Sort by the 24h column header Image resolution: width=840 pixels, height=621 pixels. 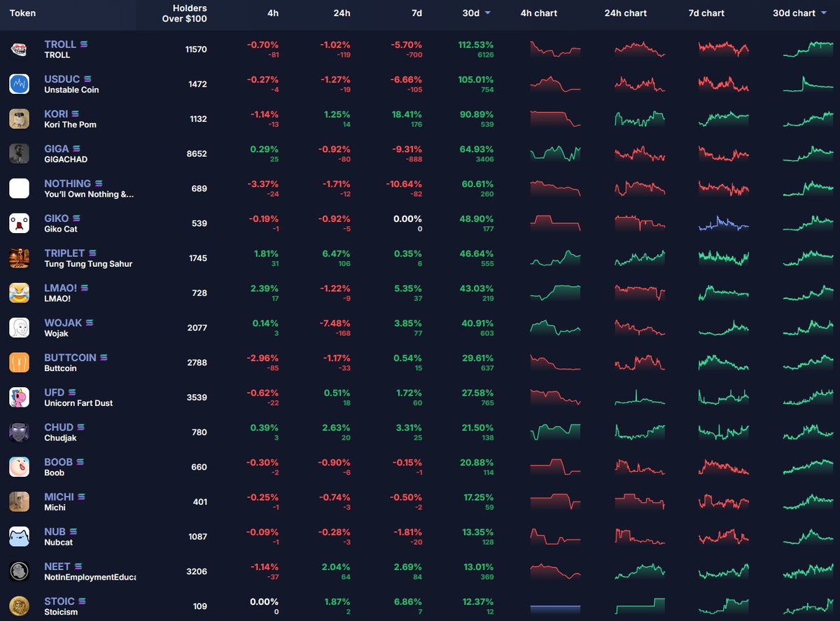[x=341, y=13]
